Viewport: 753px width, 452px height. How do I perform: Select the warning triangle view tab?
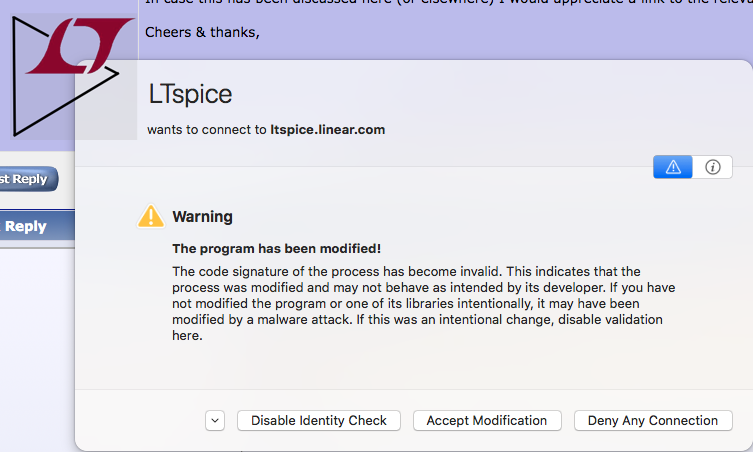(x=672, y=167)
